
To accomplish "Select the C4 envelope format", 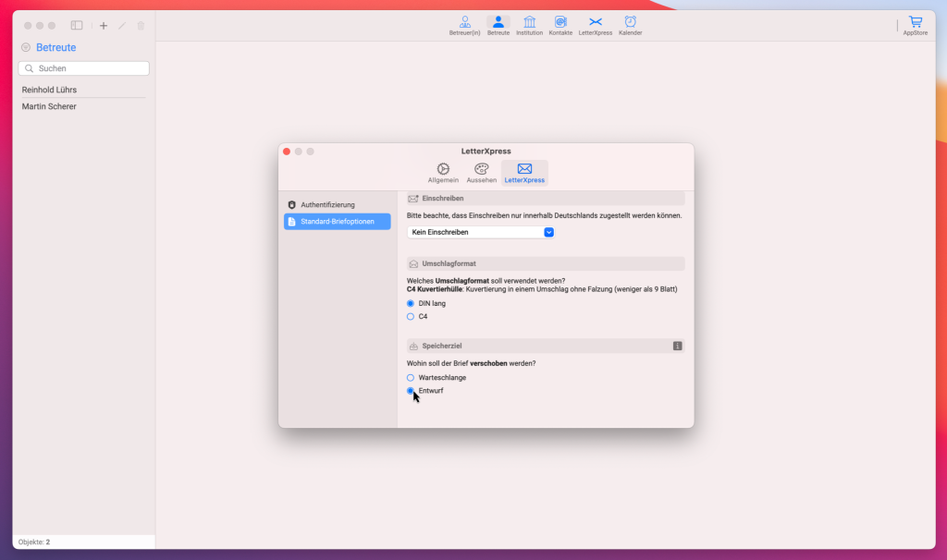I will point(410,316).
